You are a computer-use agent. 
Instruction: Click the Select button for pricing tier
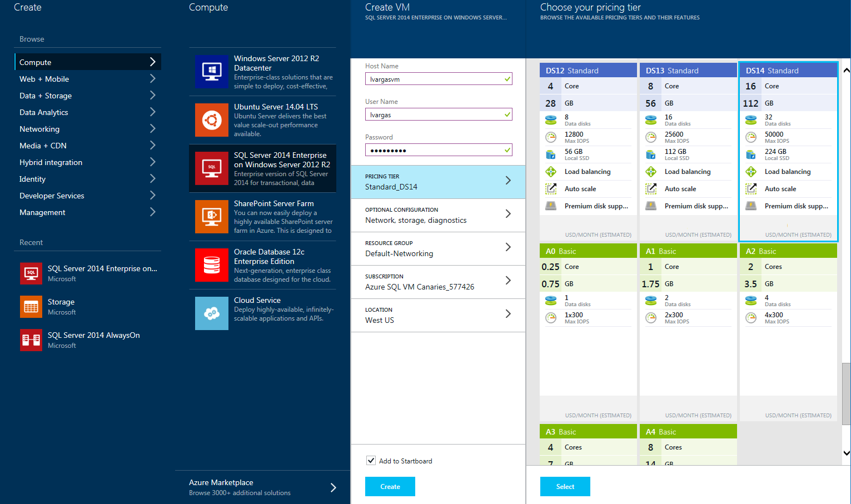tap(565, 486)
